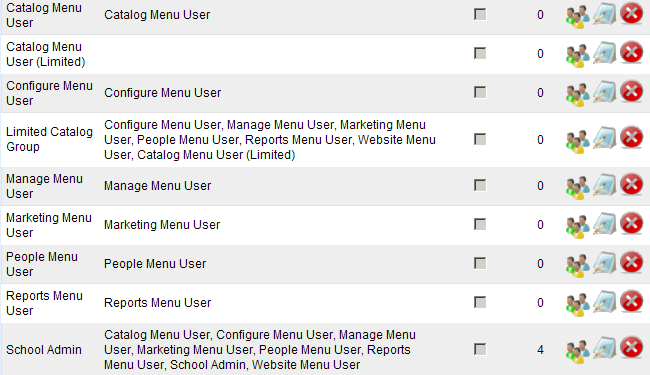Delete the School Admin group
The height and width of the screenshot is (375, 650).
(631, 347)
